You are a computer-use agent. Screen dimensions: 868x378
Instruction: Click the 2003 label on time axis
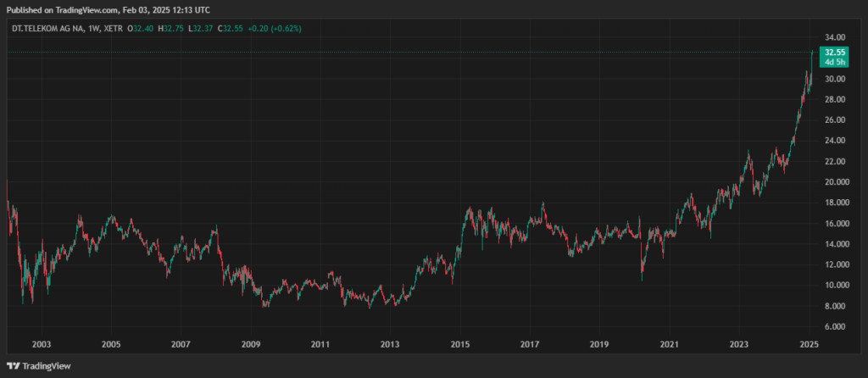(42, 344)
